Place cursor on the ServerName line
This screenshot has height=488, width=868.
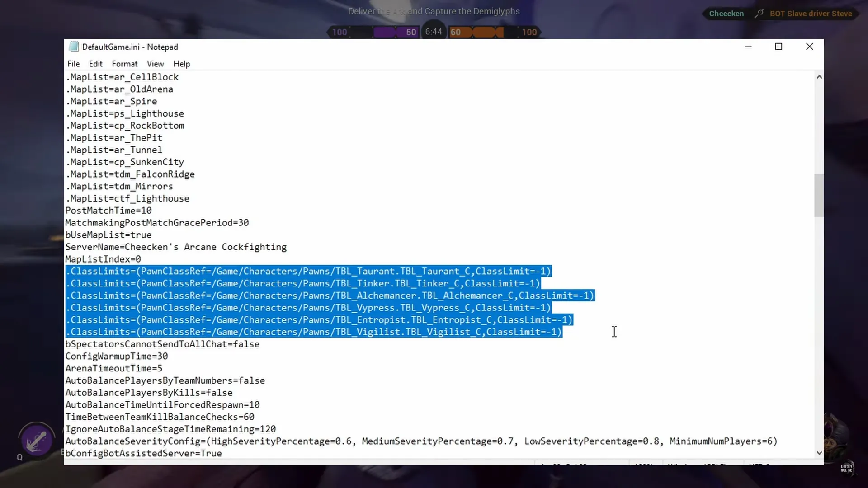tap(176, 247)
